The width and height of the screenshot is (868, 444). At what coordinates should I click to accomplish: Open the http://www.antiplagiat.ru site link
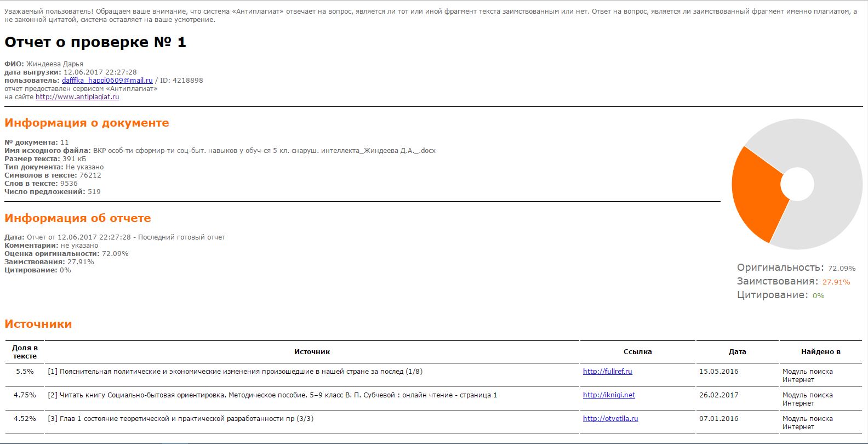point(77,97)
